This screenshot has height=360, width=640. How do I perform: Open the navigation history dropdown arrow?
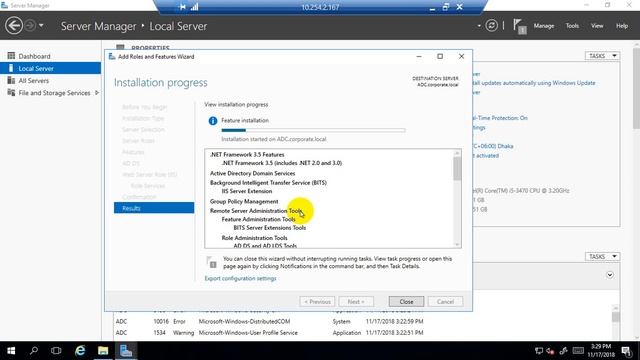tap(41, 26)
